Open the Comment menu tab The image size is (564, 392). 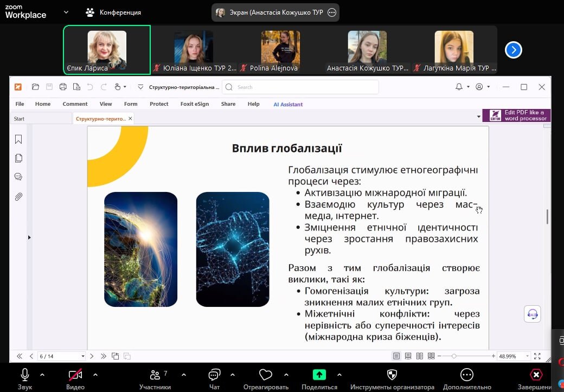(x=75, y=104)
